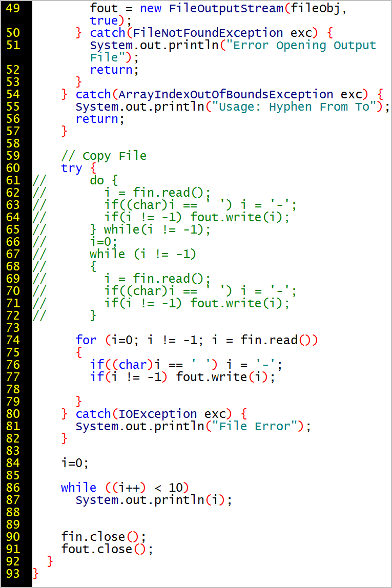
Task: Click commented 'fout.write(i);' on line 71
Action: [x=240, y=303]
